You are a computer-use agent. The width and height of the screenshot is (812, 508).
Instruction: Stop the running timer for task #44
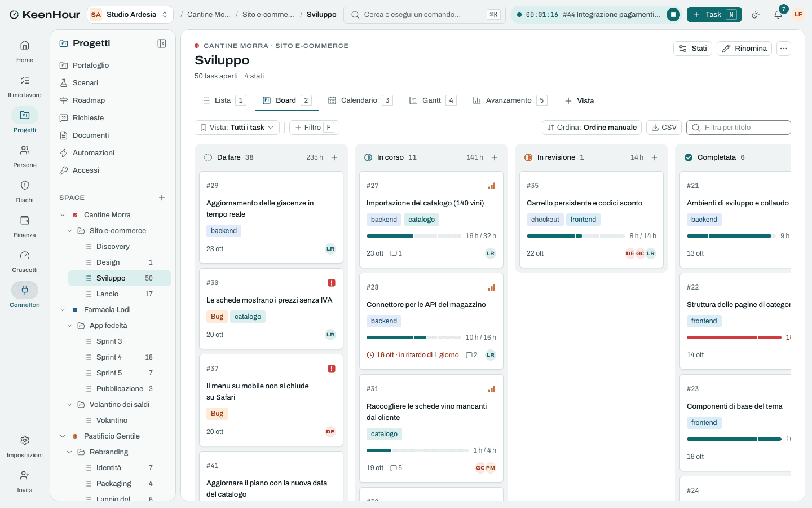click(673, 15)
